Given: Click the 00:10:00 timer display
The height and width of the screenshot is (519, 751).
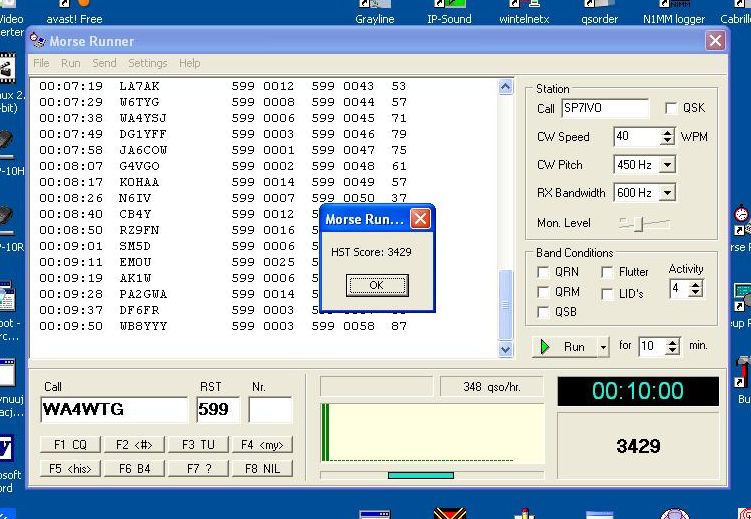Looking at the screenshot, I should [638, 391].
